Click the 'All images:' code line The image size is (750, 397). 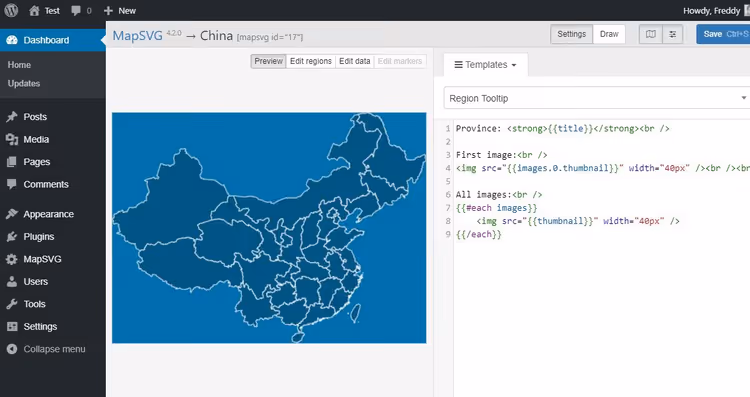pyautogui.click(x=499, y=194)
